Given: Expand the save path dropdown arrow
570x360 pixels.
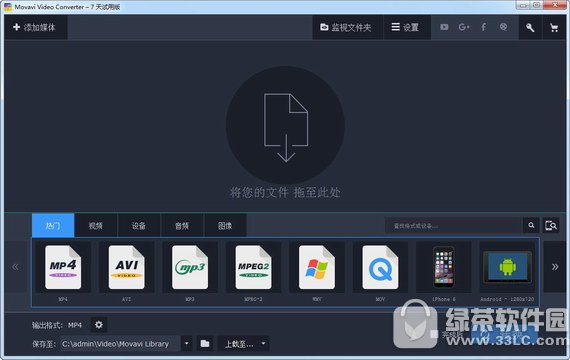Looking at the screenshot, I should (186, 344).
